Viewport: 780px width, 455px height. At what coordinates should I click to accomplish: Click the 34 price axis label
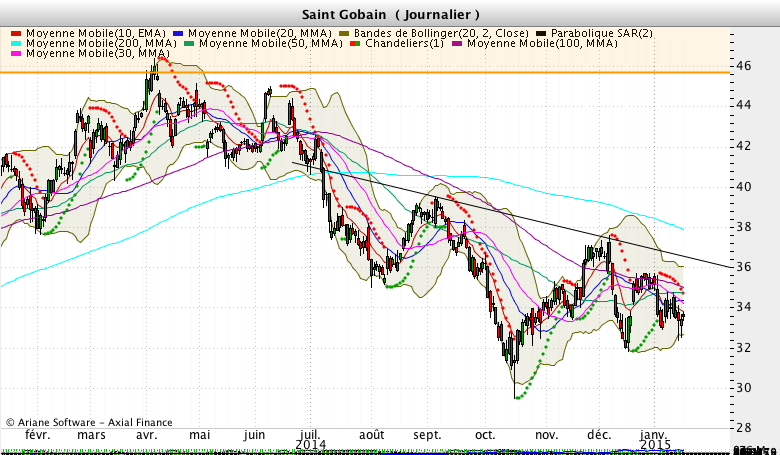pos(744,307)
